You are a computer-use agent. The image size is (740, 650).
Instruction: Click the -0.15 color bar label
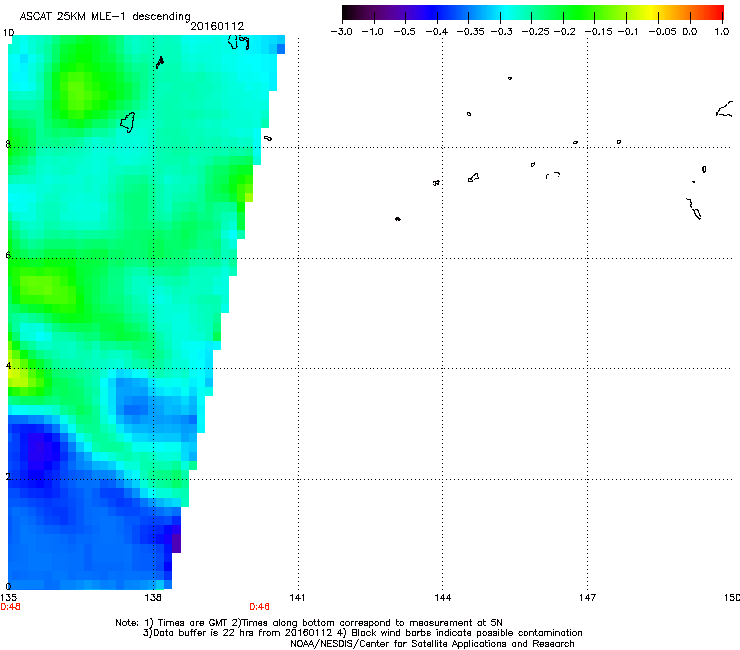click(x=598, y=32)
